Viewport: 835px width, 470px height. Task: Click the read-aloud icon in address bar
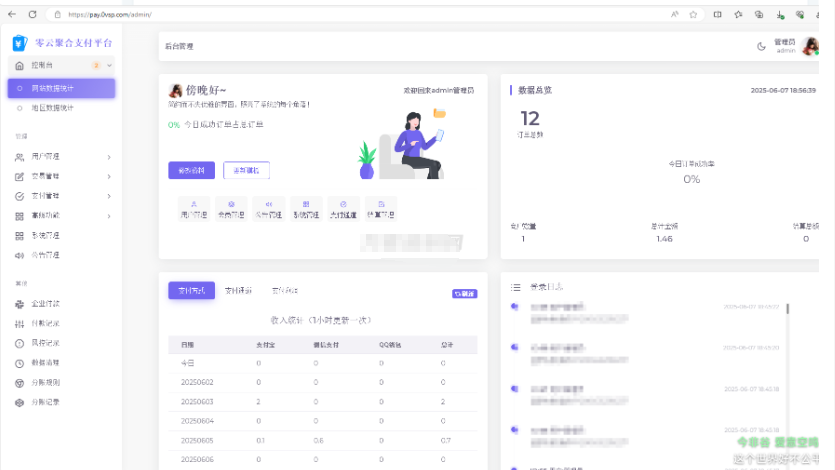pos(675,14)
